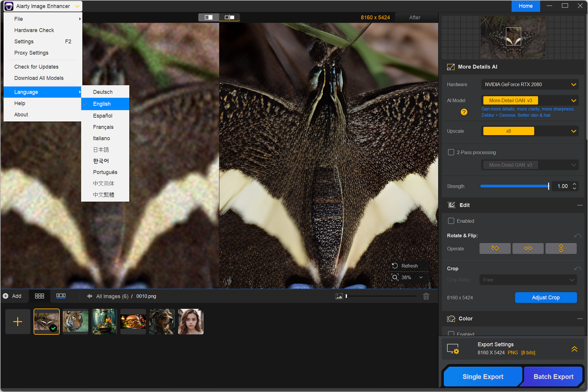The width and height of the screenshot is (588, 392).
Task: Click the Adjust Crop button
Action: 545,298
